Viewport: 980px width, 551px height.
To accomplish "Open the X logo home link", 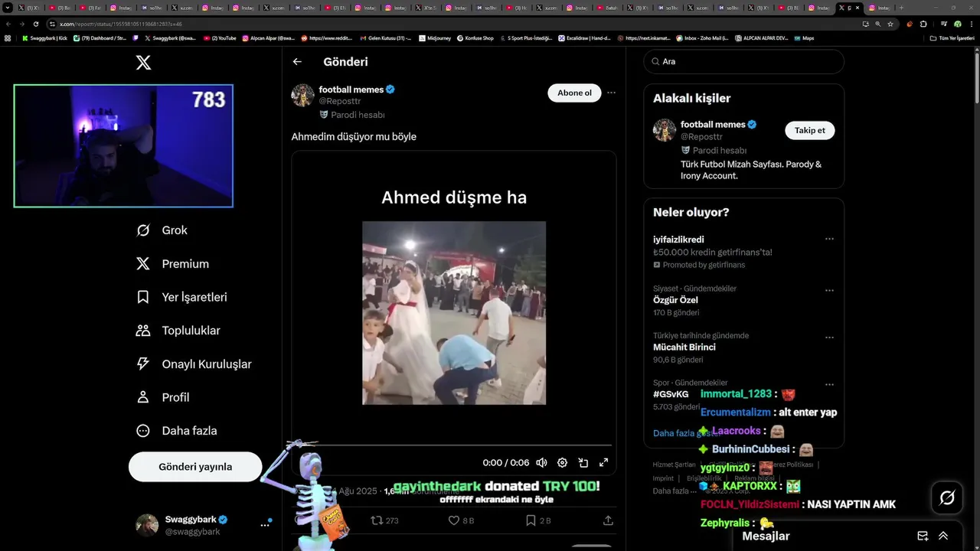I will click(x=143, y=63).
